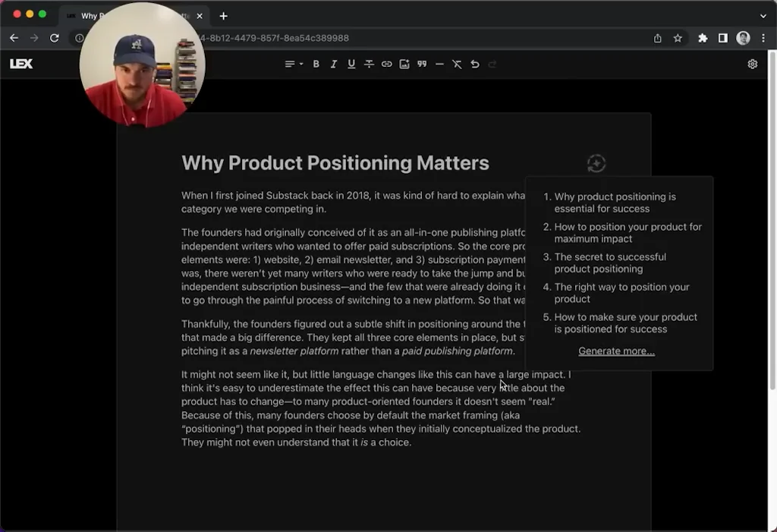Image resolution: width=777 pixels, height=532 pixels.
Task: Open the text style paragraph dropdown
Action: coord(294,65)
